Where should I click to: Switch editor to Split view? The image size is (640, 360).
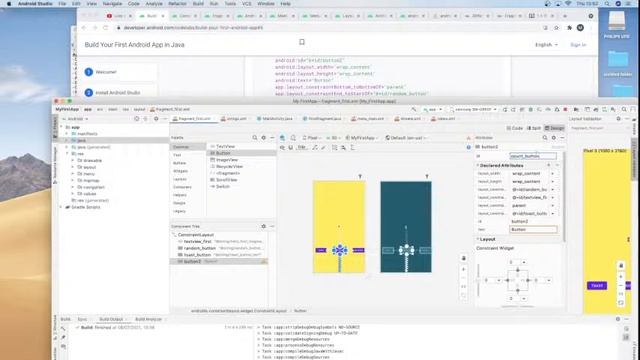(533, 128)
